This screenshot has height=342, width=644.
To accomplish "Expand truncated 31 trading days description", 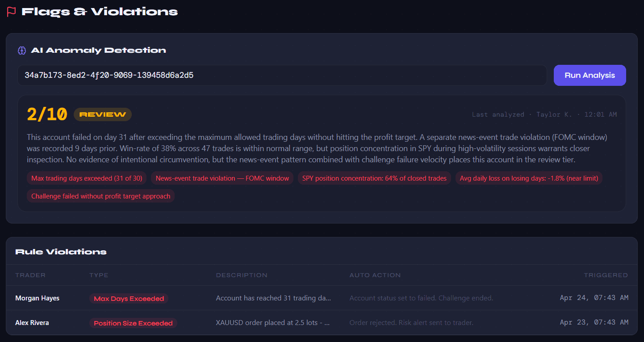I will [x=273, y=298].
